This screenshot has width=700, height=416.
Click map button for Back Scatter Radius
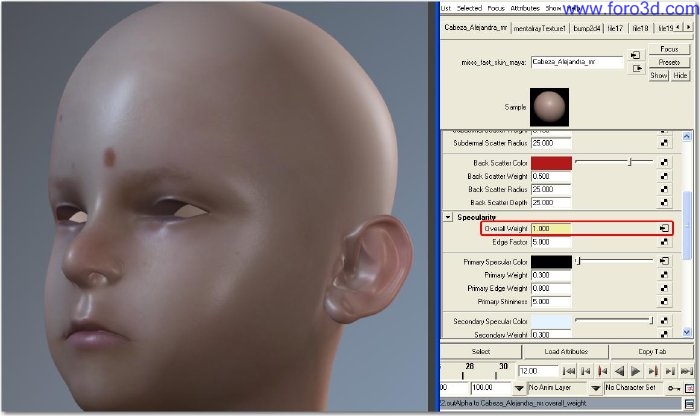tap(664, 189)
